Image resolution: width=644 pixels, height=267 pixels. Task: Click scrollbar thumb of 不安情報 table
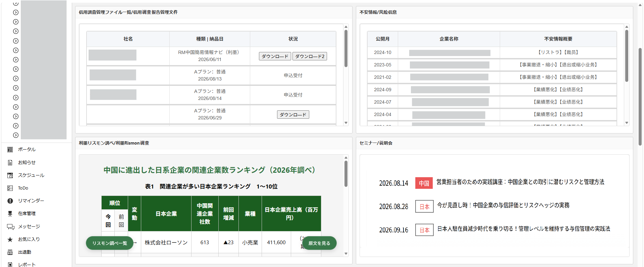pos(627,56)
